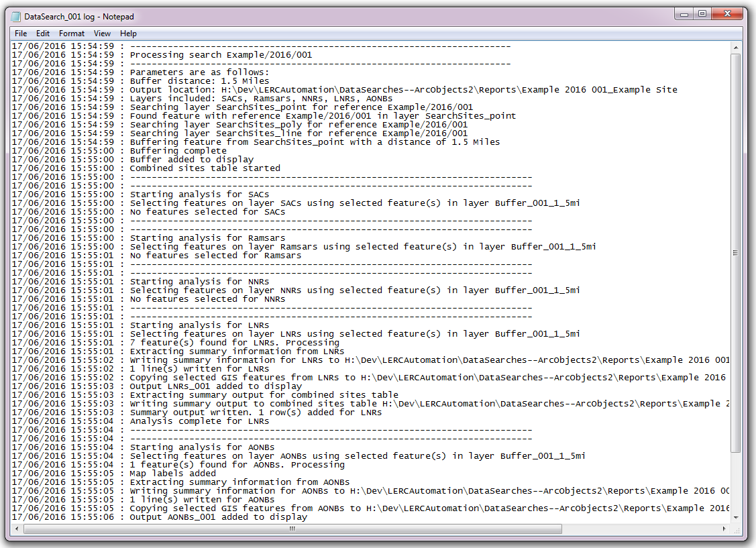Click 'Summary output written. 1 row(s)' line
This screenshot has height=548, width=756.
197,413
